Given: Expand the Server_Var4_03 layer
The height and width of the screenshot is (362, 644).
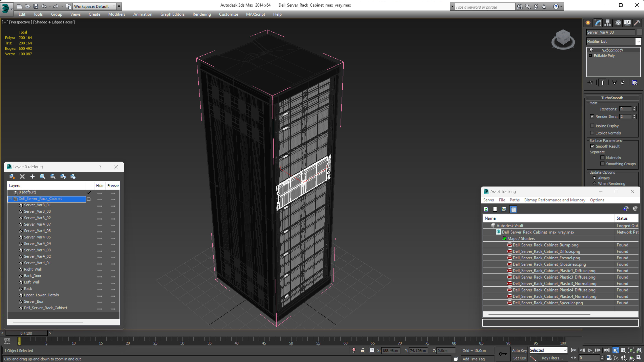Looking at the screenshot, I should 16,250.
